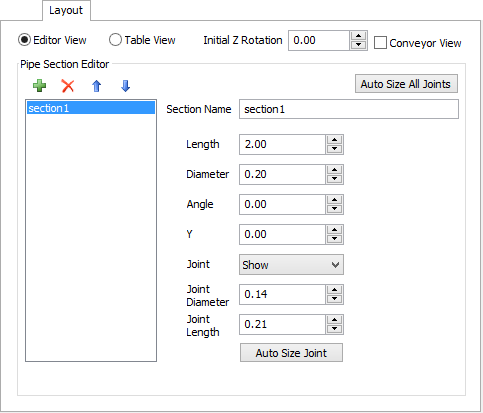Switch to the Layout tab
483x413 pixels.
[x=66, y=10]
